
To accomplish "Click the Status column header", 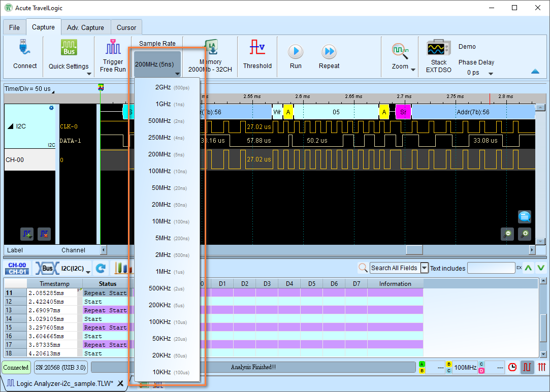I will [107, 284].
